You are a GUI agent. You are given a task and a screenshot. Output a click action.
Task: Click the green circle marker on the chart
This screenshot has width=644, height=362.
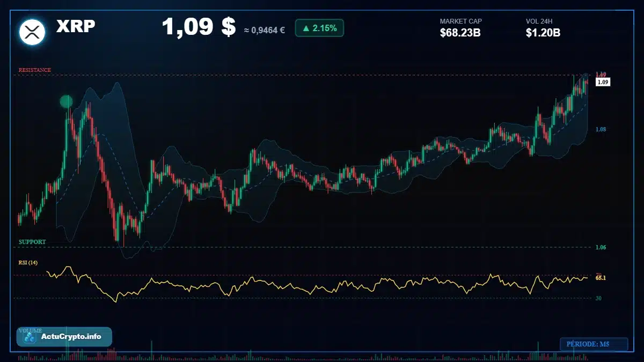click(x=66, y=101)
